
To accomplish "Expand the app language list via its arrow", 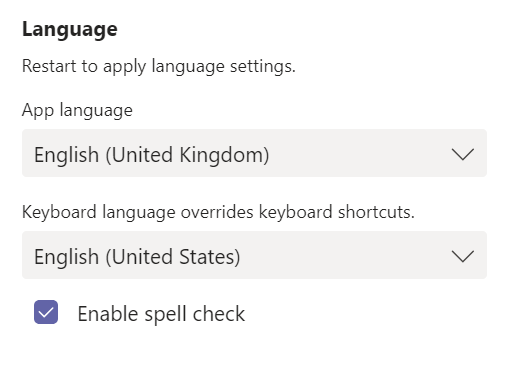I will pyautogui.click(x=463, y=154).
